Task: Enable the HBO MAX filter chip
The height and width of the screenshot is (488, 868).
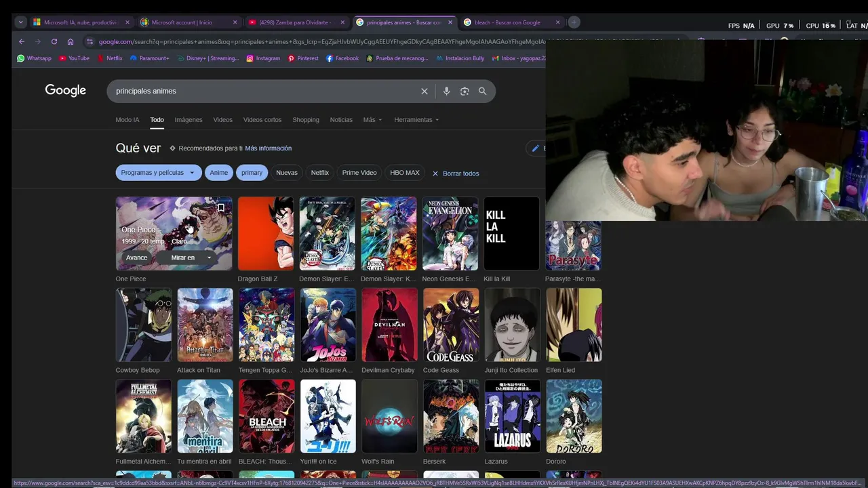Action: point(405,173)
